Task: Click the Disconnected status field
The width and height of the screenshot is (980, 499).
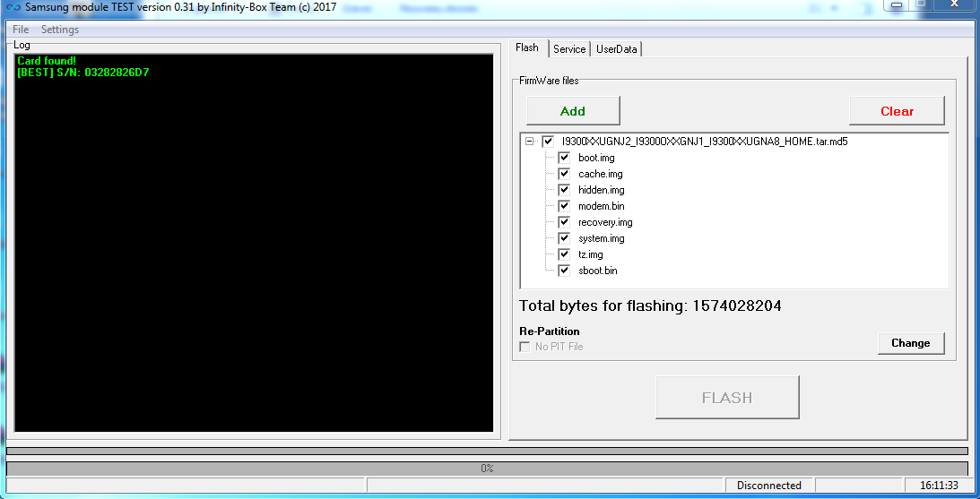Action: point(768,486)
